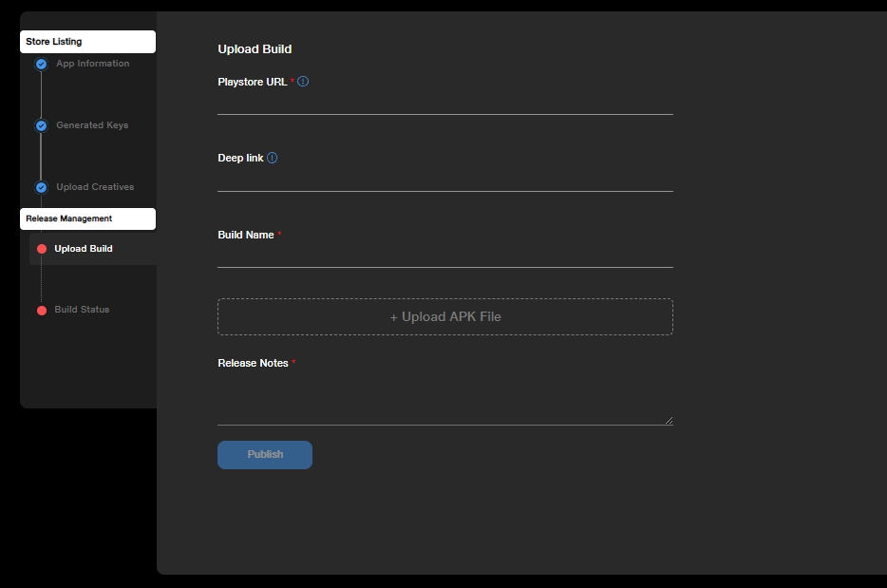Click the Upload Creatives completed checkmark icon

[x=41, y=187]
